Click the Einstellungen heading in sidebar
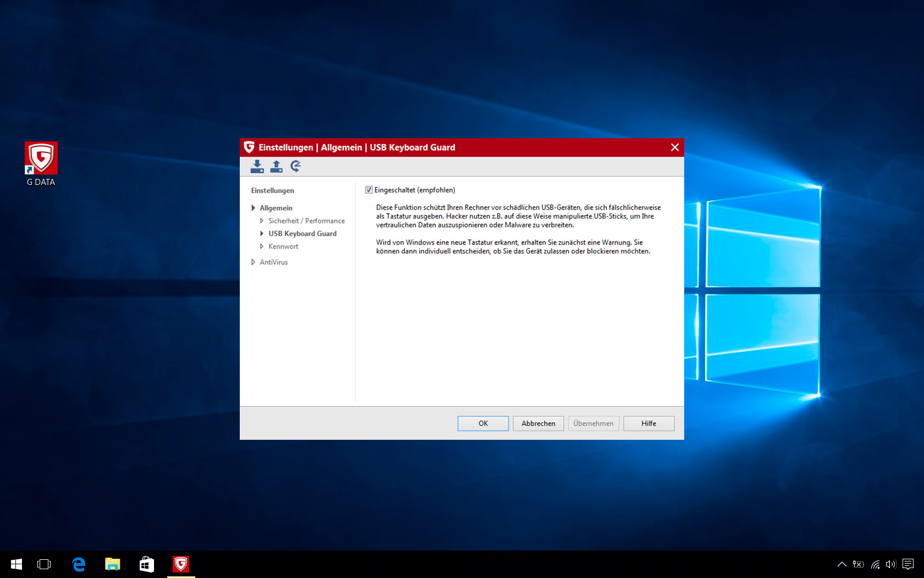924x578 pixels. [x=273, y=190]
